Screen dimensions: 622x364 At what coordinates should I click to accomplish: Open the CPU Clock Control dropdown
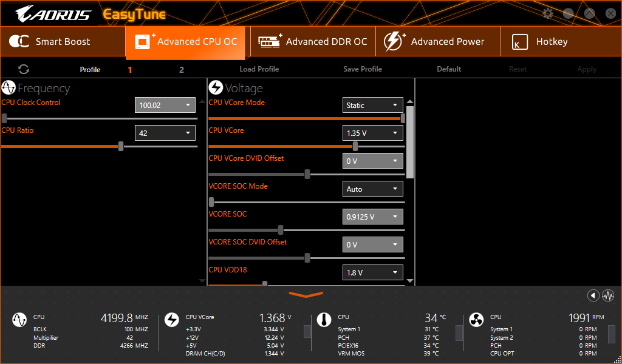click(x=165, y=106)
